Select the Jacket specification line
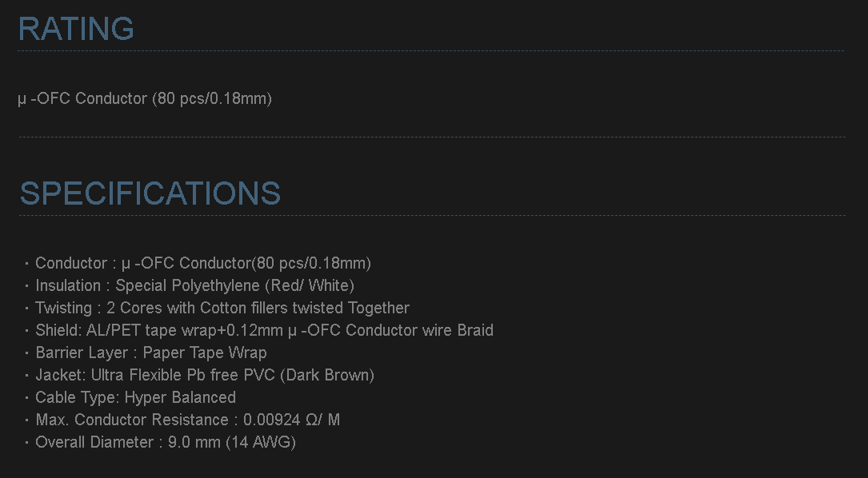The width and height of the screenshot is (868, 478). 204,376
